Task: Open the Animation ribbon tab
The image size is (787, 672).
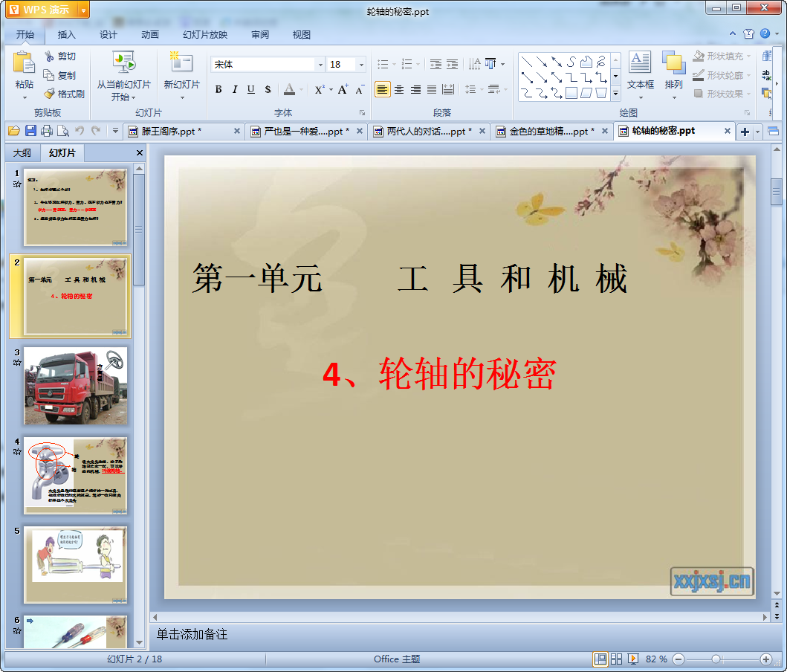Action: pos(150,34)
